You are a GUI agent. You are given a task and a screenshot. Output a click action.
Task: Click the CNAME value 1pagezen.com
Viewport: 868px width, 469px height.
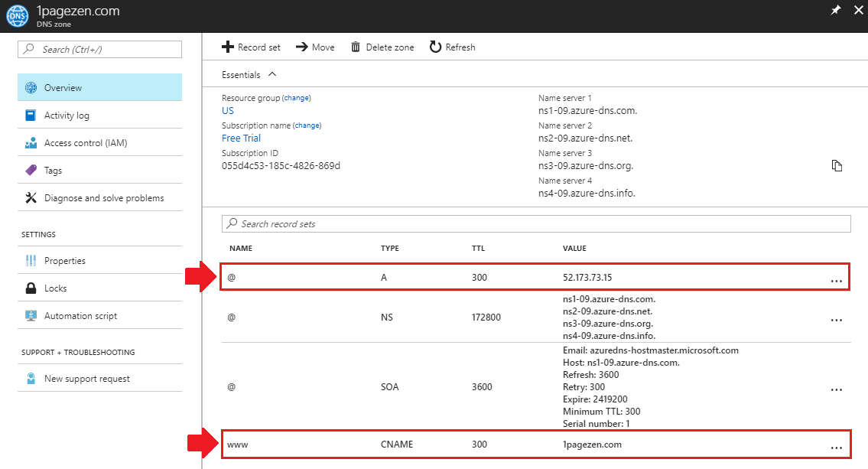[x=593, y=444]
